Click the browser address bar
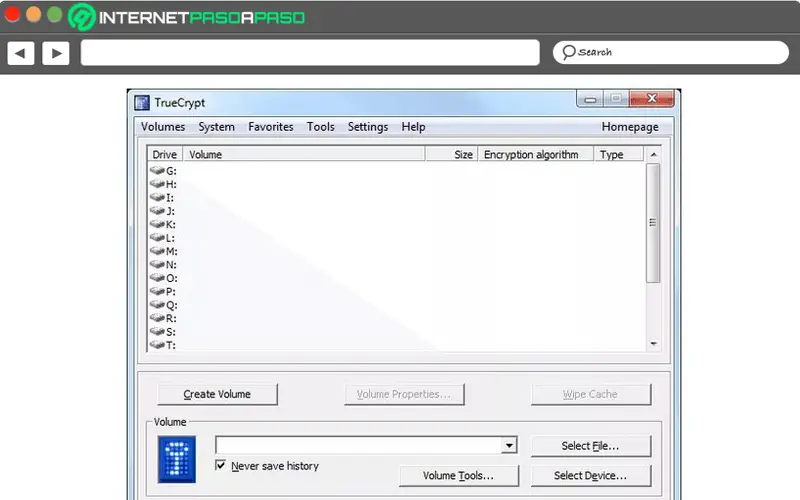Image resolution: width=800 pixels, height=500 pixels. click(310, 53)
